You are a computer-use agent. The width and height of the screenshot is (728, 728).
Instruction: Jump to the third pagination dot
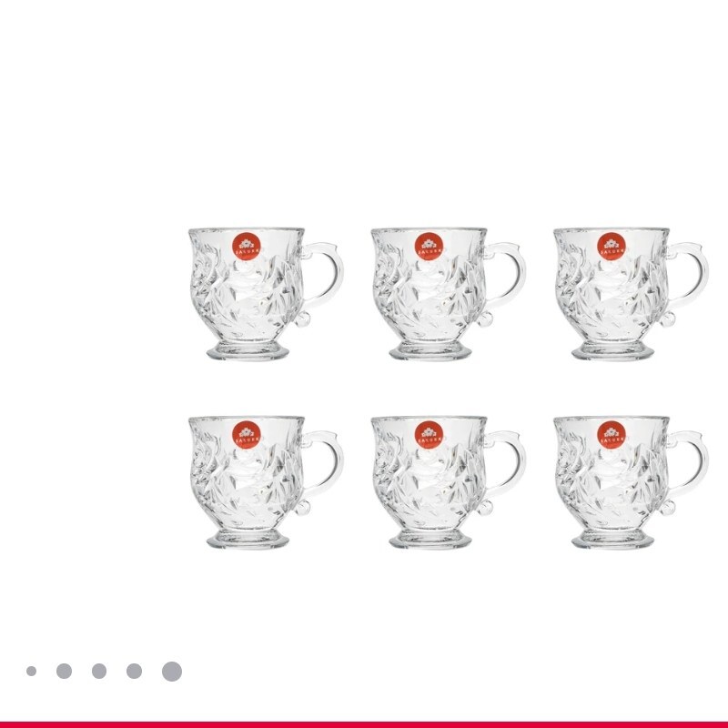click(x=99, y=671)
